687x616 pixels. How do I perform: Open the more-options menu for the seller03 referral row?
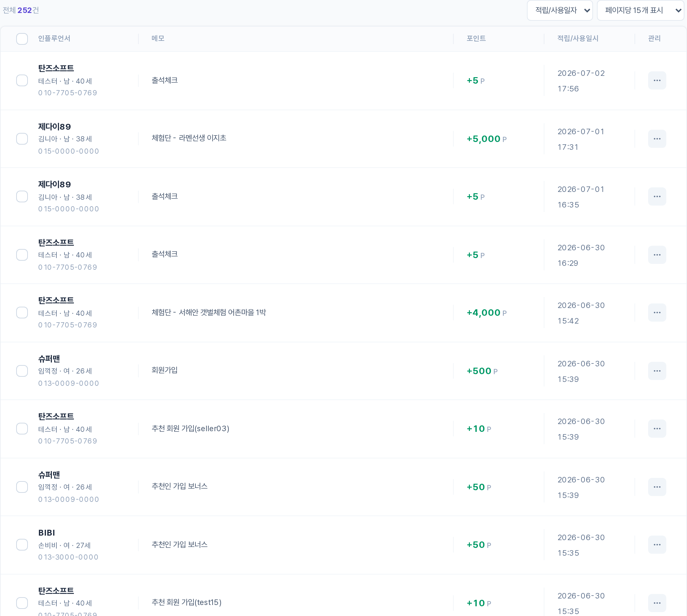(657, 429)
